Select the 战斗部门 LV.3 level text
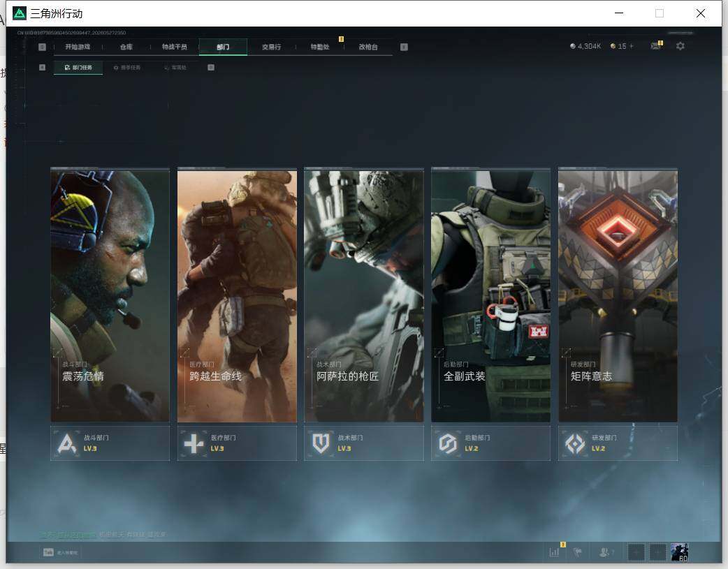This screenshot has width=728, height=569. [90, 448]
